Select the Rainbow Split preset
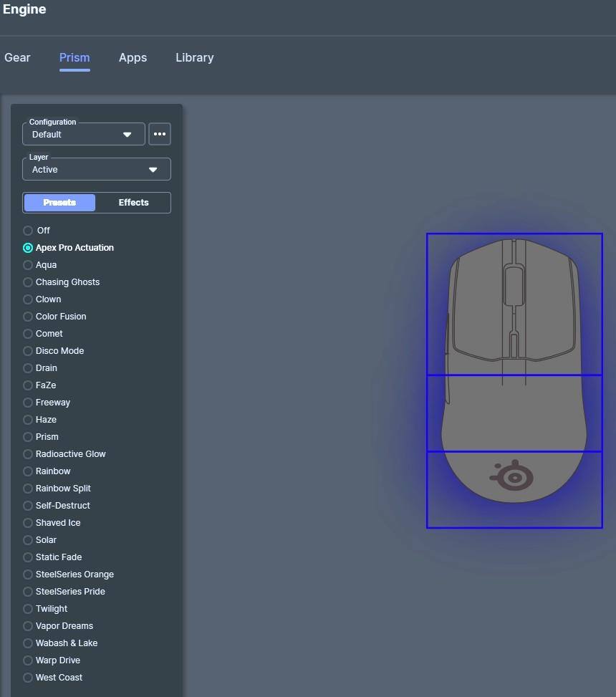The height and width of the screenshot is (697, 616). coord(28,489)
